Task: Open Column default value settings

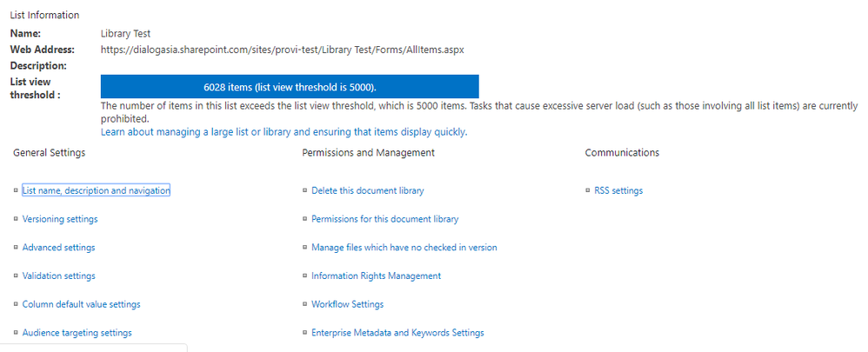Action: [81, 304]
